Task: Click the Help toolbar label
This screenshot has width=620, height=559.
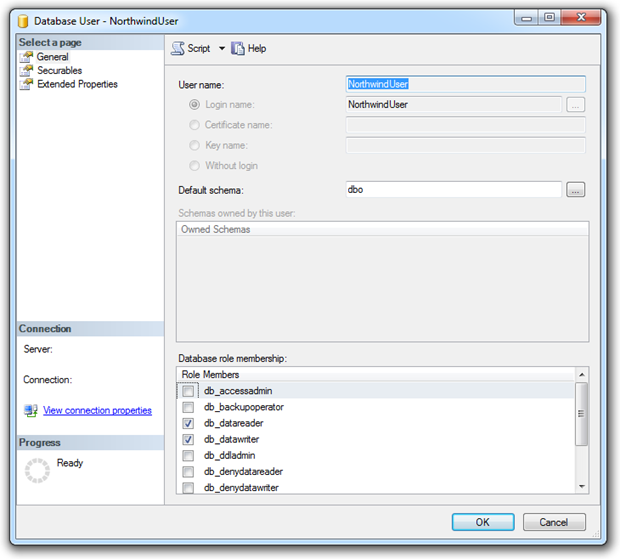Action: tap(257, 48)
